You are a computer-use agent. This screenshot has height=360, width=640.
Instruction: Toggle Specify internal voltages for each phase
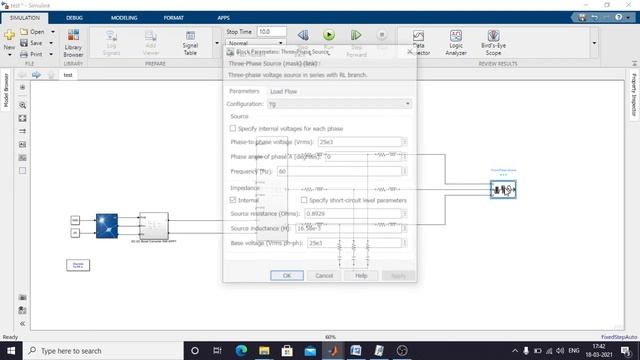(x=233, y=129)
